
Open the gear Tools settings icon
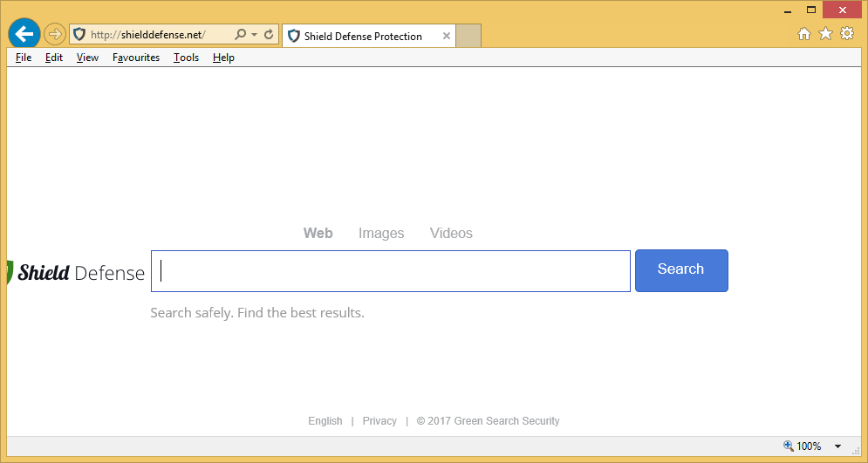coord(846,34)
